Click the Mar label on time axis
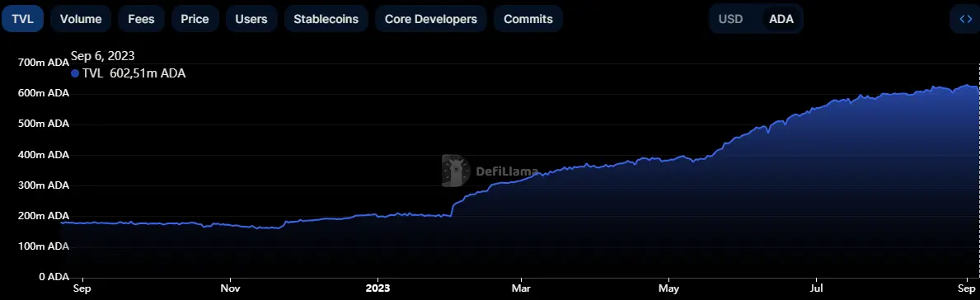The height and width of the screenshot is (300, 980). (x=521, y=288)
